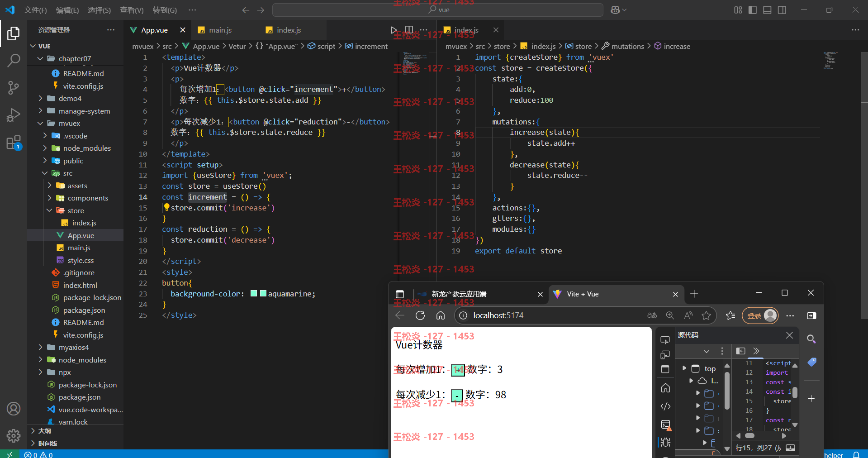868x458 pixels.
Task: Open a new browser tab
Action: (694, 294)
